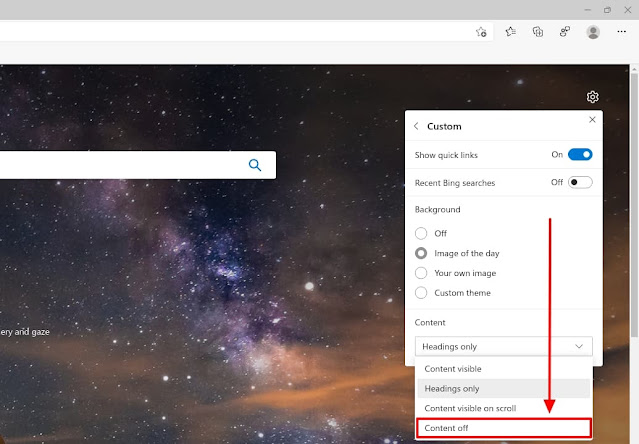Click the search magnifier icon

pyautogui.click(x=255, y=165)
